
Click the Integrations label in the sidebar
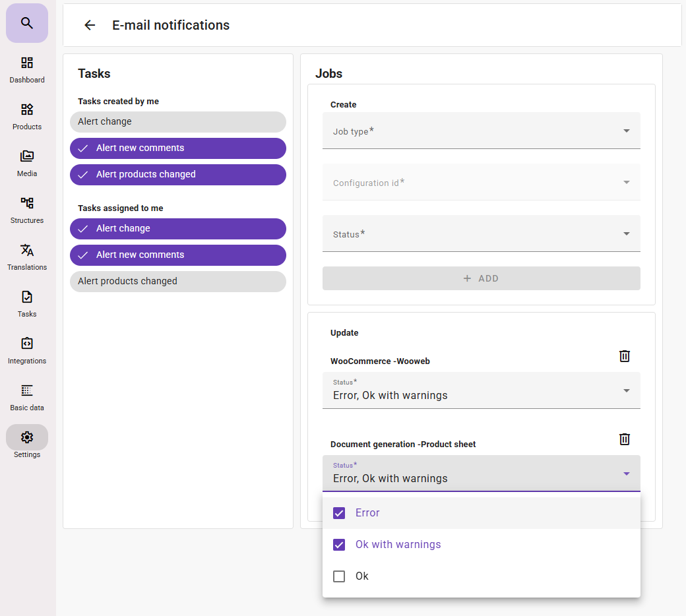[26, 361]
